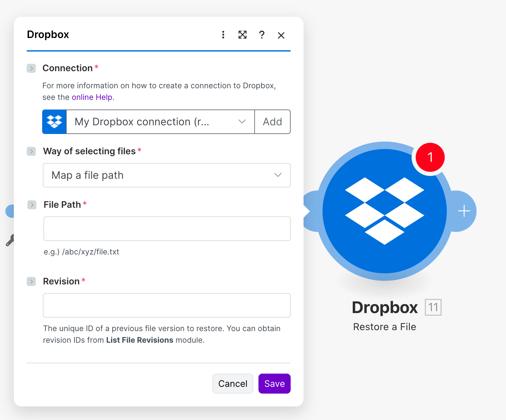This screenshot has height=420, width=506.
Task: Click the Dropbox module name under the circle
Action: click(385, 307)
